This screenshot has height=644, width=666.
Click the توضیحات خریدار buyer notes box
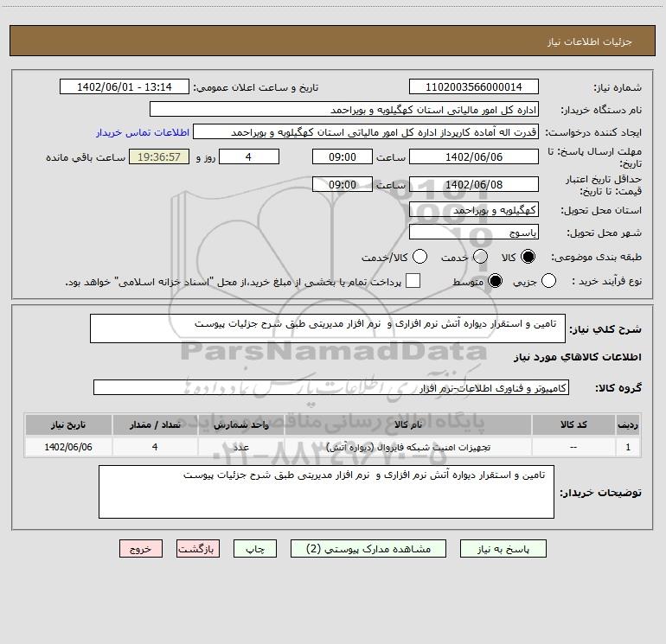click(x=326, y=492)
